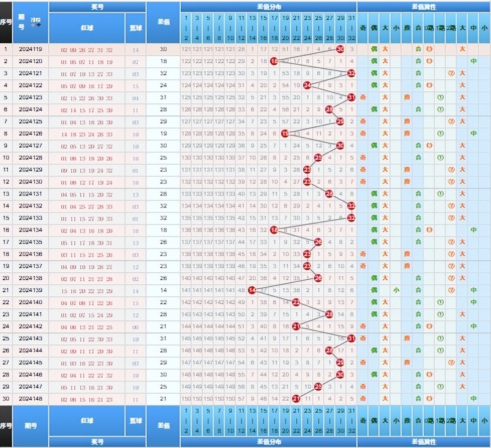Click red ball 24 in row 2024122
This screenshot has height=448, width=491.
tap(307, 85)
